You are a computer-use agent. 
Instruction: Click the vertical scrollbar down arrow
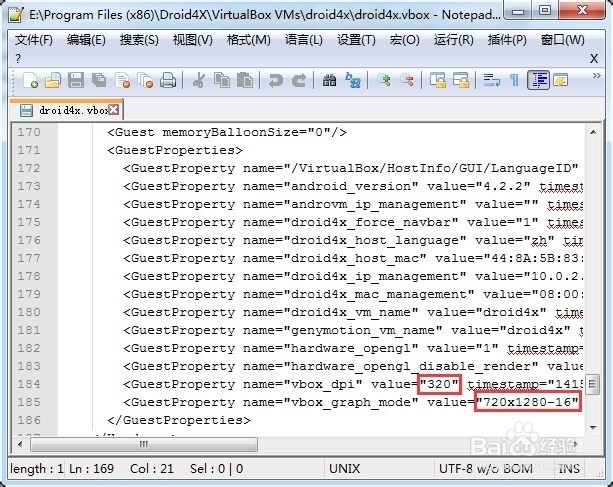[593, 428]
